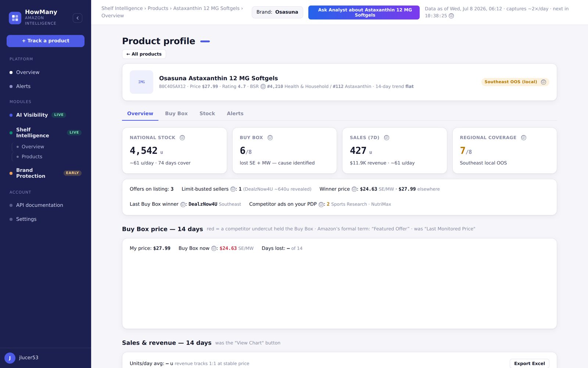This screenshot has height=368, width=588.
Task: Click the jlucer53 user avatar
Action: [x=10, y=358]
